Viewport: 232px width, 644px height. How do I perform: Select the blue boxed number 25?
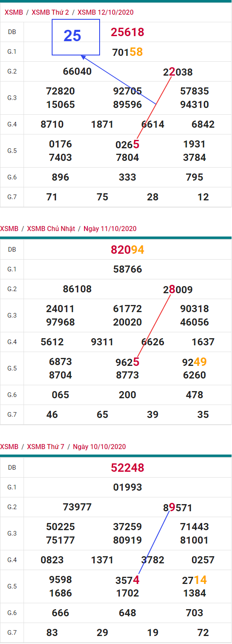(x=72, y=36)
